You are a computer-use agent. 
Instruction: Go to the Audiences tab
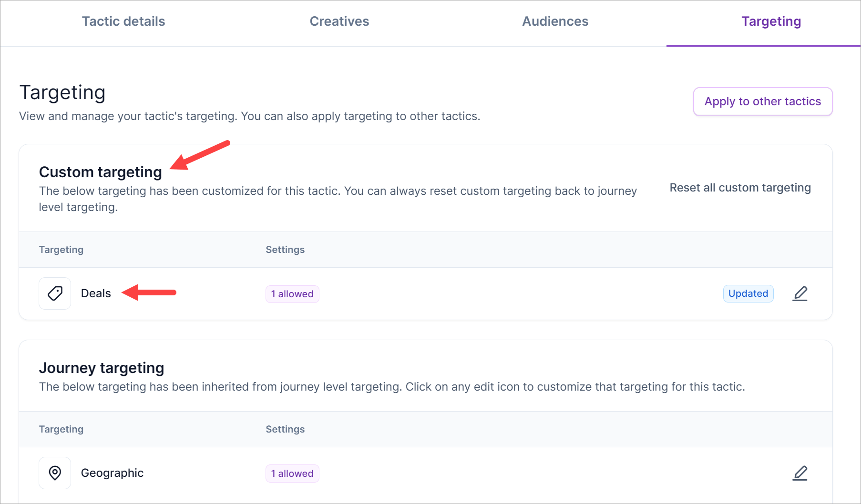click(555, 21)
